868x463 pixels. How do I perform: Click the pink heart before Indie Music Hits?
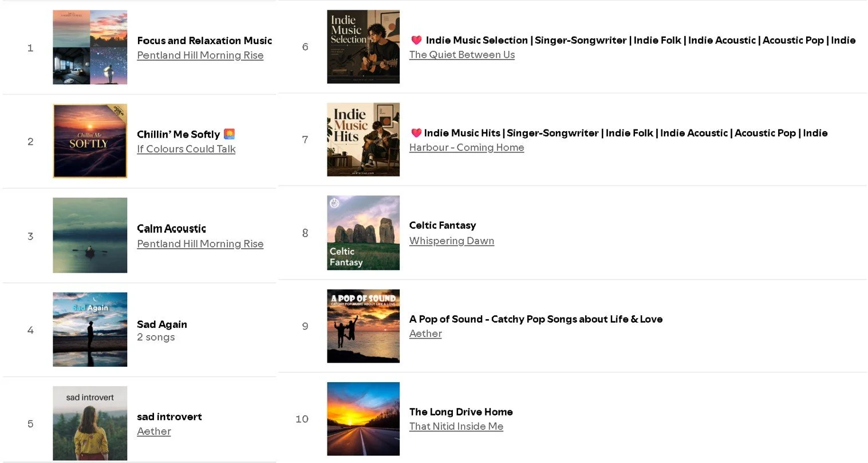click(x=416, y=133)
